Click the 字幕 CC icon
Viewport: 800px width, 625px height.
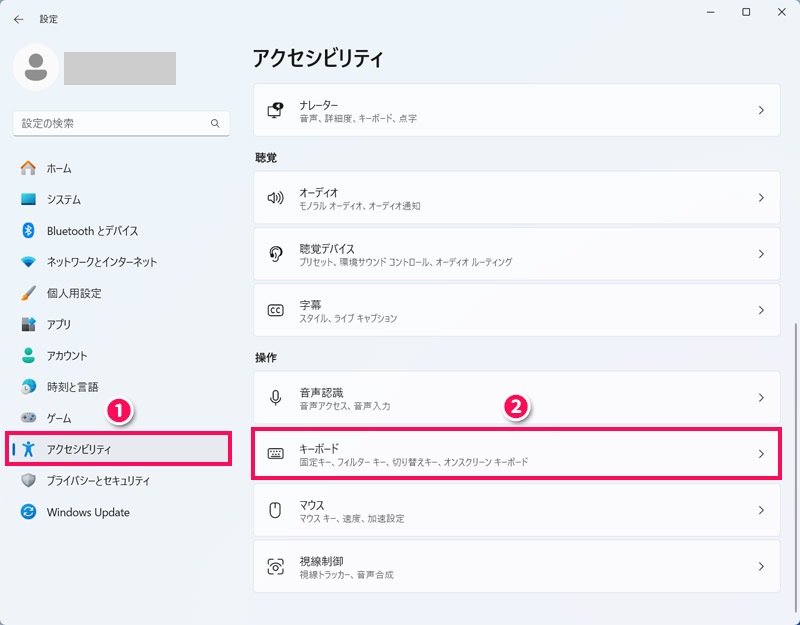click(x=276, y=311)
